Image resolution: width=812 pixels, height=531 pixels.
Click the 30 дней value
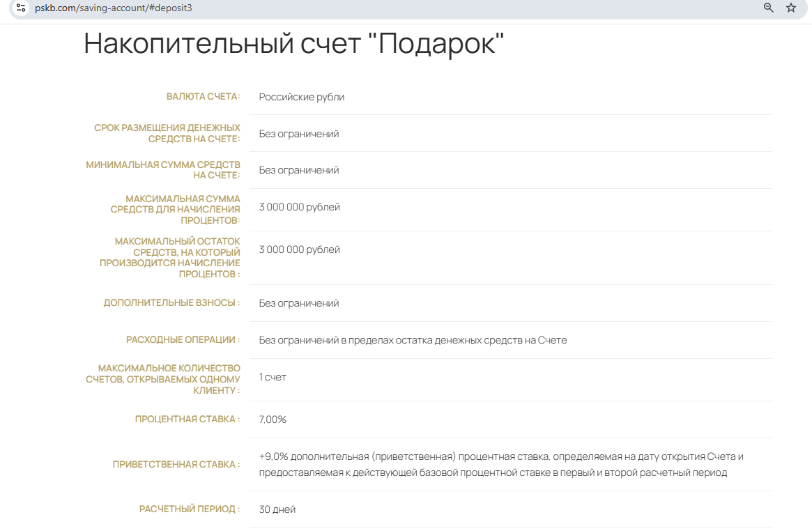(x=277, y=509)
